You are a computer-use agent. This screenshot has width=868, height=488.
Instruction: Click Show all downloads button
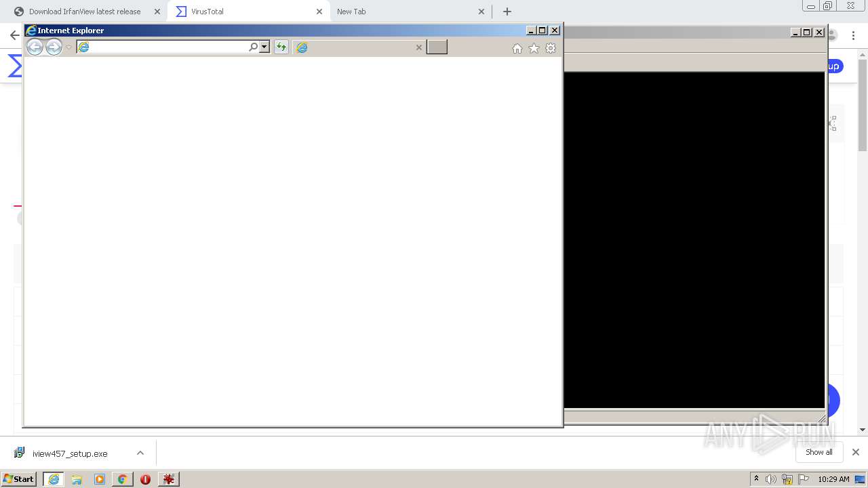tap(819, 452)
